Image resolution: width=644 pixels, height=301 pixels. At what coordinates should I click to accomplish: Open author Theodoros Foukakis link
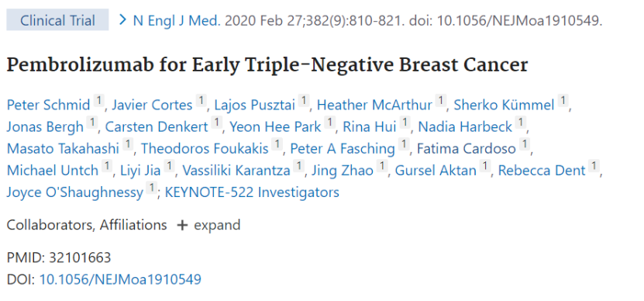(205, 149)
